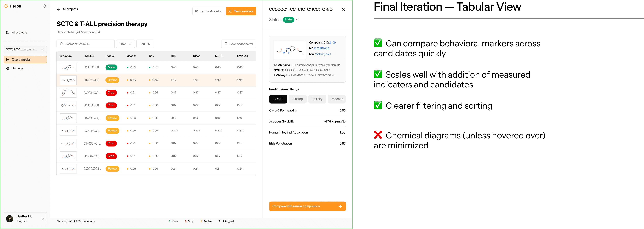Viewport: 644px width, 229px height.
Task: Close the compound details panel
Action: click(343, 10)
